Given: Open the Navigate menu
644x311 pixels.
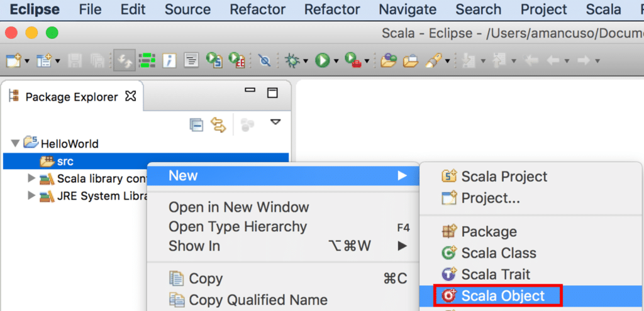Looking at the screenshot, I should click(x=408, y=9).
